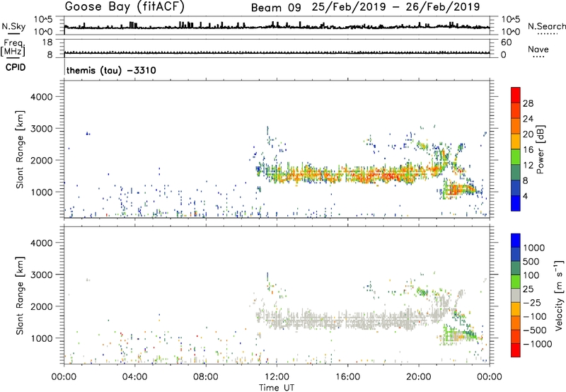Click the "4000" range tick in the power panel
The height and width of the screenshot is (392, 566).
42,97
